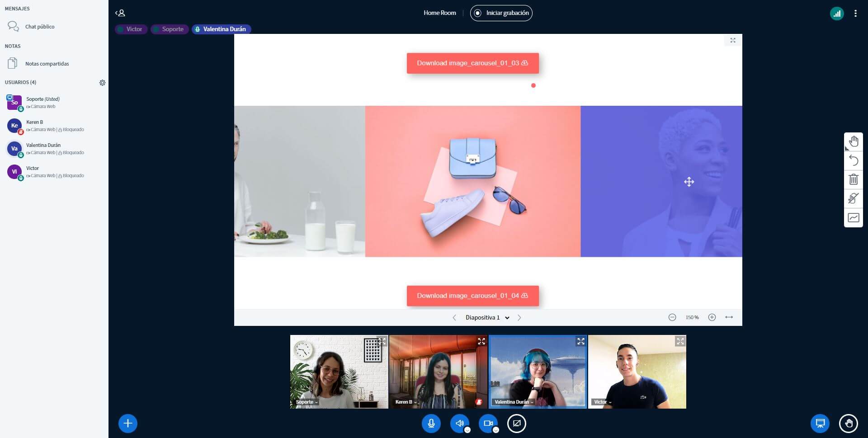Viewport: 868px width, 438px height.
Task: Open the connection status signal icon
Action: click(837, 14)
